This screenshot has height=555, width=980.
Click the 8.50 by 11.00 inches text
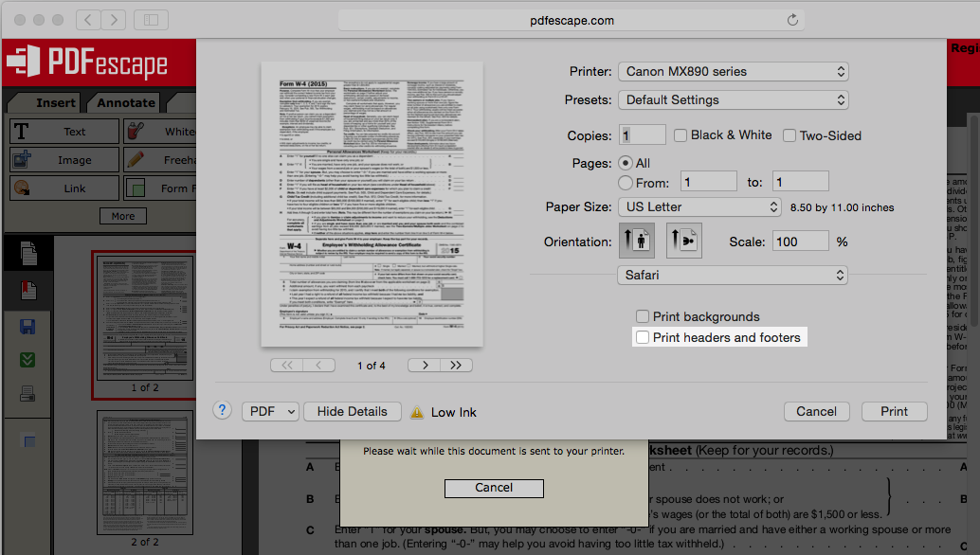pyautogui.click(x=842, y=207)
